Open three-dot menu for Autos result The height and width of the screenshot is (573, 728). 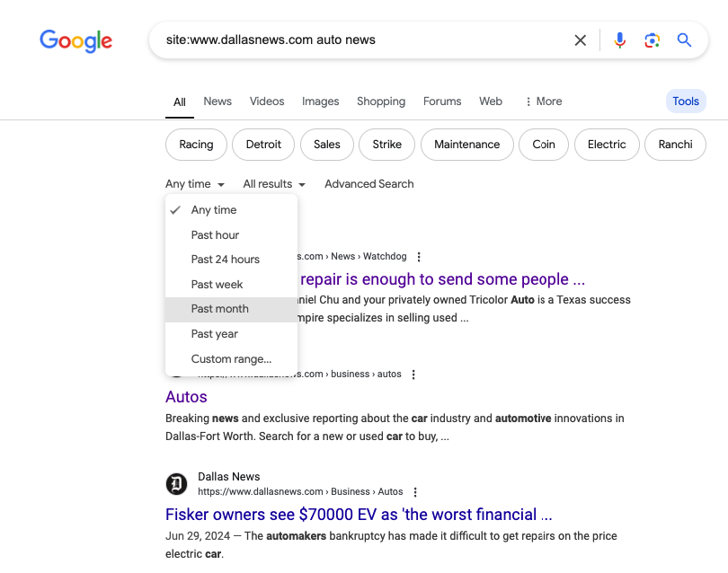click(x=413, y=375)
